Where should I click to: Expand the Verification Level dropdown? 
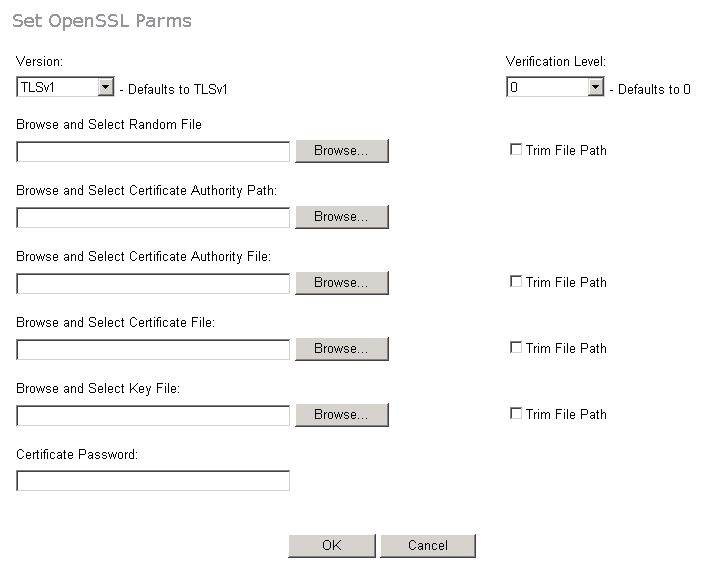555,88
